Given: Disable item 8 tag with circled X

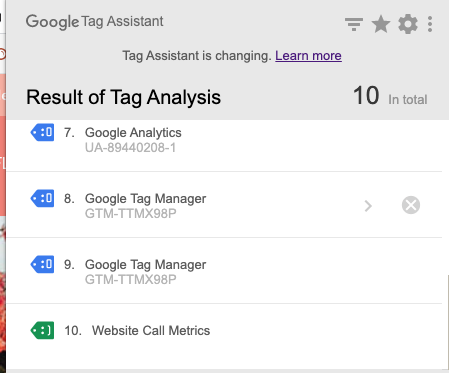Looking at the screenshot, I should (x=411, y=205).
